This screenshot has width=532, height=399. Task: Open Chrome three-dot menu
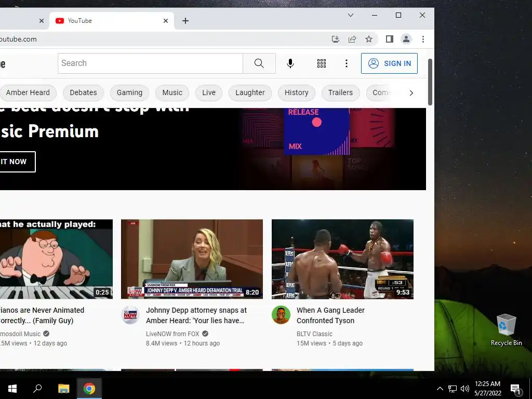point(423,39)
